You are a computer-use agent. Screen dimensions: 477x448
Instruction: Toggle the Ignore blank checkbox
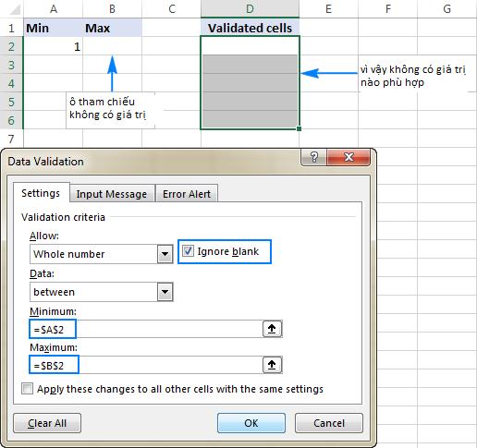coord(188,251)
